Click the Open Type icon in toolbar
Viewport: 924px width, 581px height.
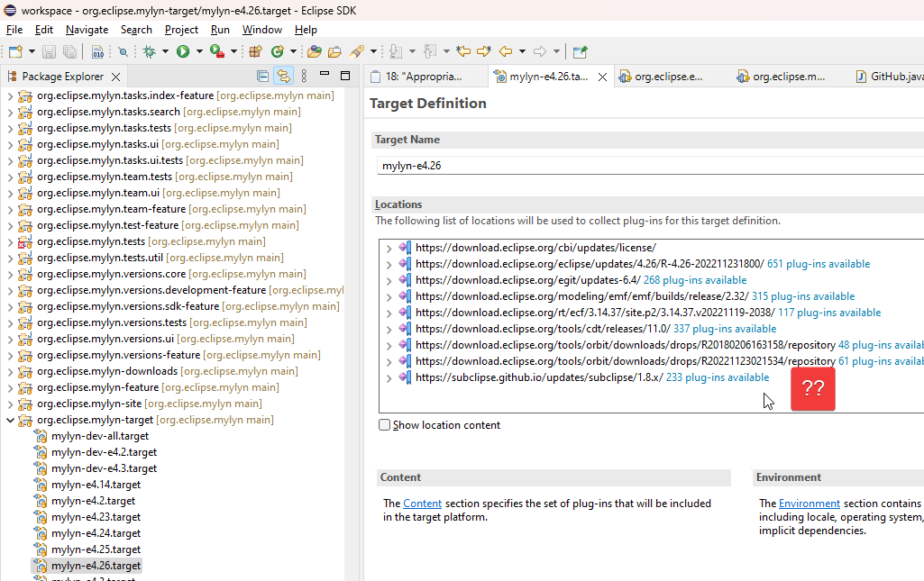314,52
